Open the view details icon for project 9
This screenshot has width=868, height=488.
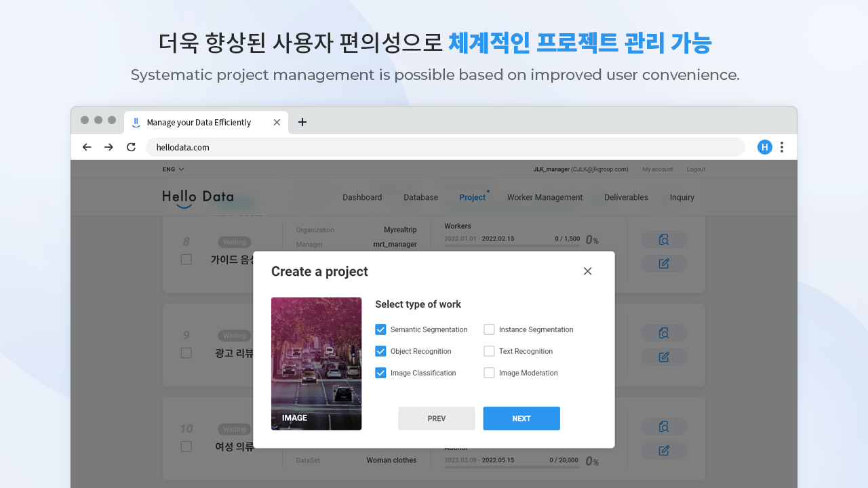(664, 333)
